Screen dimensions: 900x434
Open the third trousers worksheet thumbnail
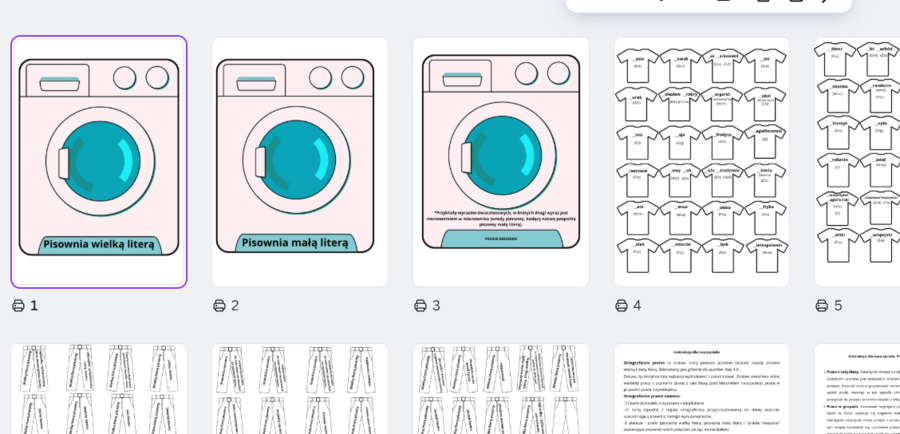tap(501, 389)
